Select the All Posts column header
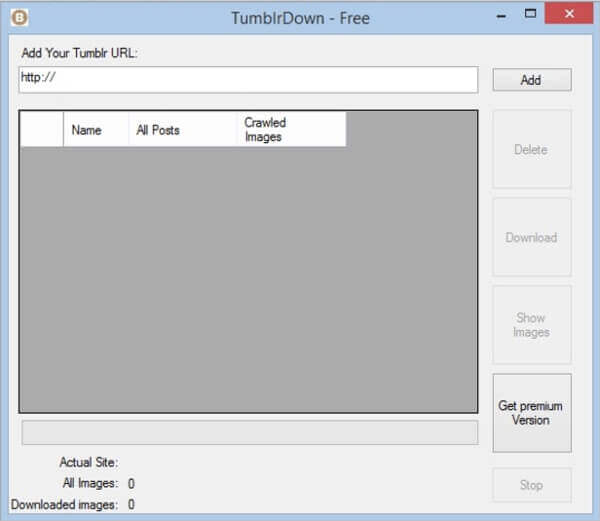 [x=183, y=129]
